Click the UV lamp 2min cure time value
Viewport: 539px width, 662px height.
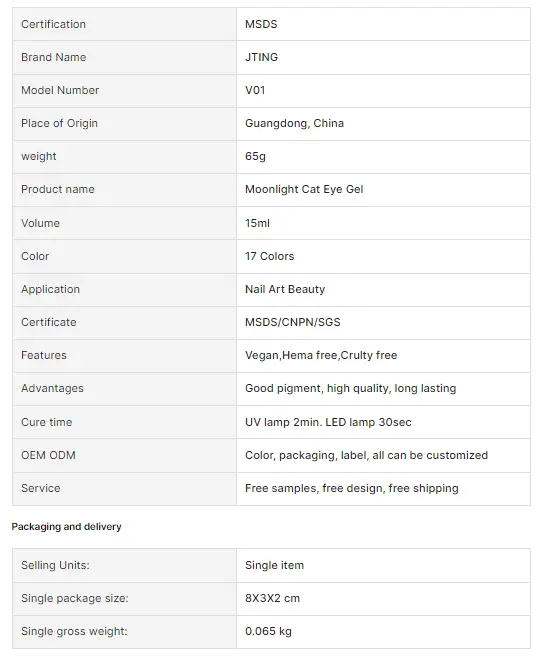328,422
